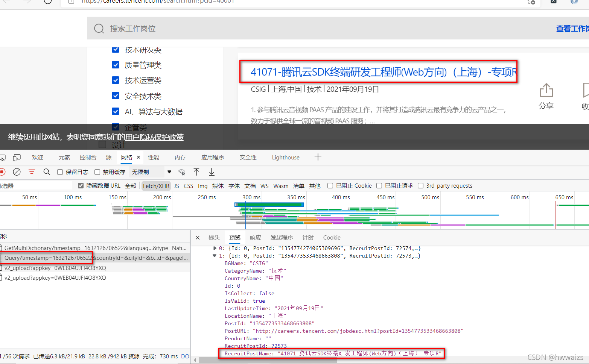Open the 内存 tab
The width and height of the screenshot is (589, 364).
180,158
